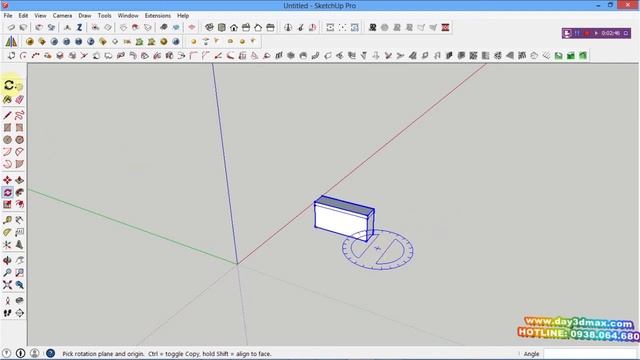Select the Pan hand tool
Viewport: 640px width, 360px height.
pos(19,260)
